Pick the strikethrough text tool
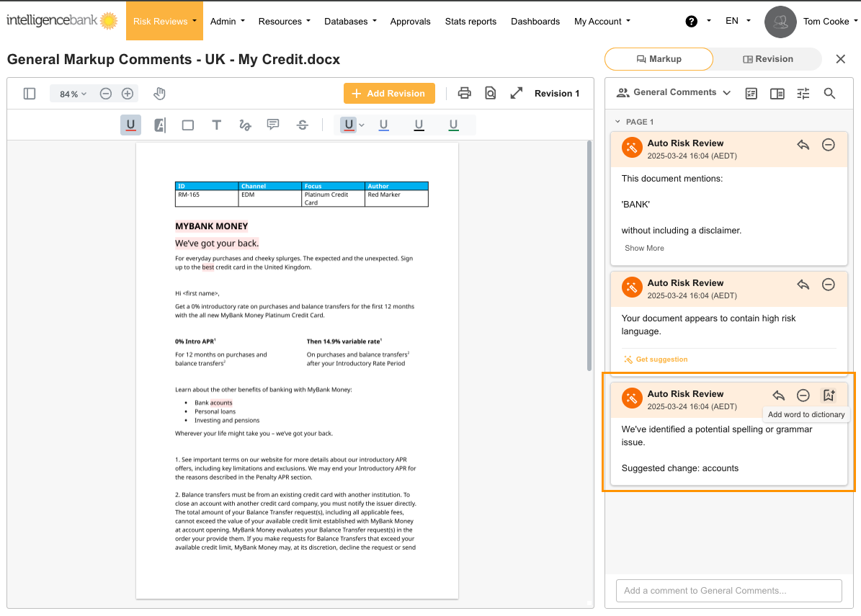Screen dimensions: 861x616 point(303,125)
